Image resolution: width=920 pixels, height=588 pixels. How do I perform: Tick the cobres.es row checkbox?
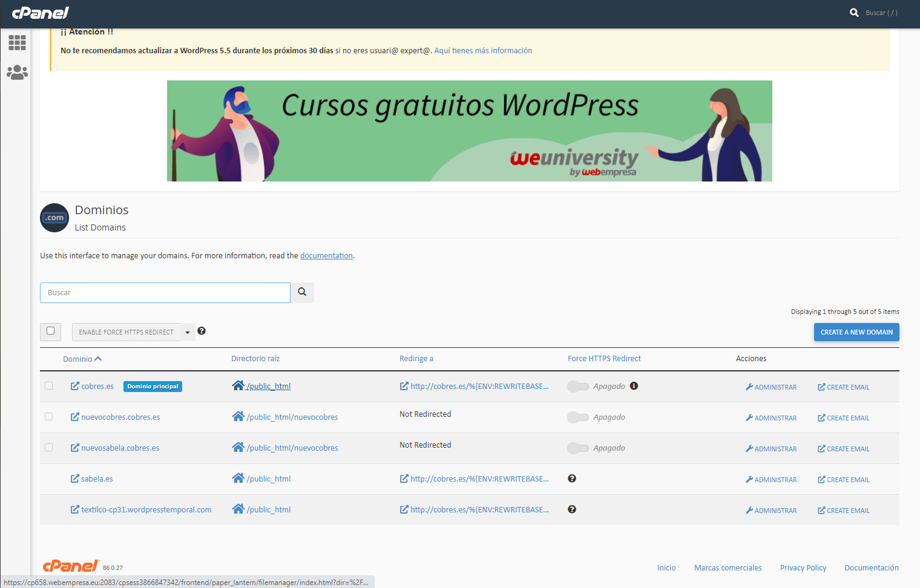[x=49, y=386]
